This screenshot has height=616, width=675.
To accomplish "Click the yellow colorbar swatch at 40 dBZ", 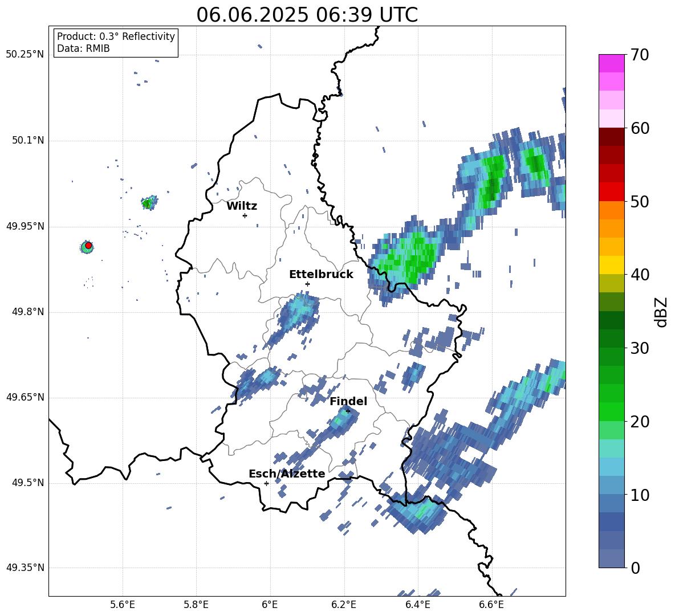I will 611,265.
